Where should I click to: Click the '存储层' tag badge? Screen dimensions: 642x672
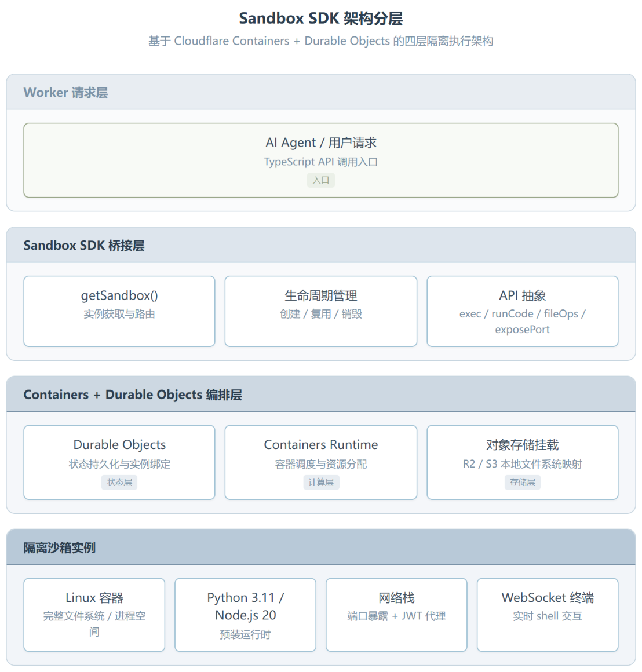point(523,482)
